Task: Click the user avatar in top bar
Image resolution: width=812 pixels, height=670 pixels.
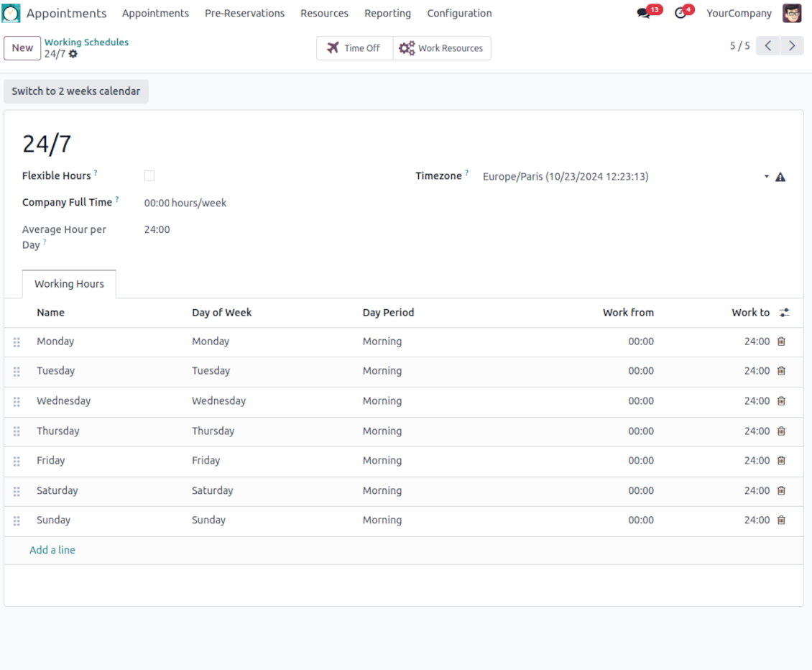Action: (x=792, y=13)
